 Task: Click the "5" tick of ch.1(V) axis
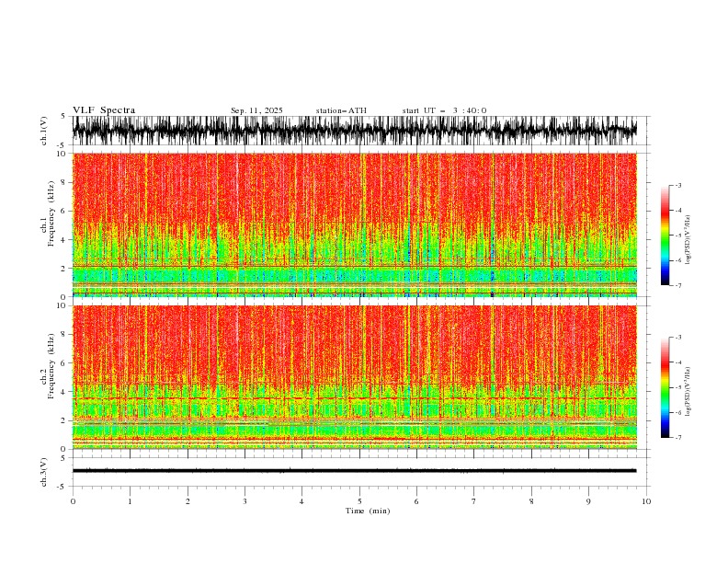coord(63,117)
